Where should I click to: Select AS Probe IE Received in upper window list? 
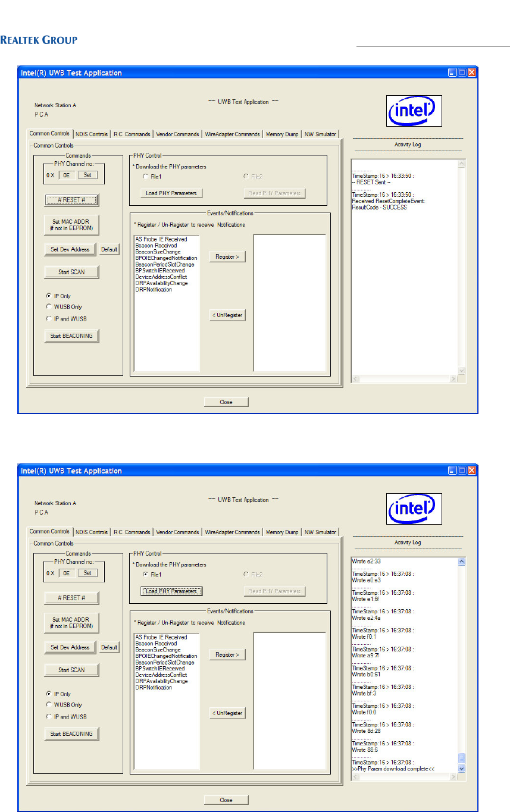tap(161, 239)
